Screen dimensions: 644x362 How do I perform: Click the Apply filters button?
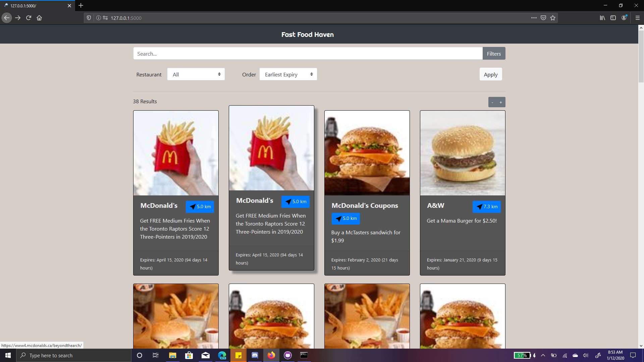point(490,74)
